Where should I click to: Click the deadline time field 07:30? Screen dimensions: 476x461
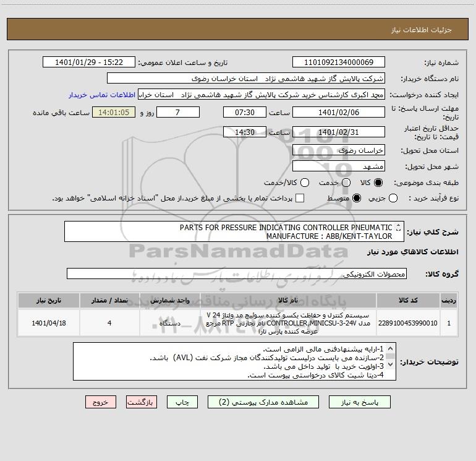(x=245, y=112)
